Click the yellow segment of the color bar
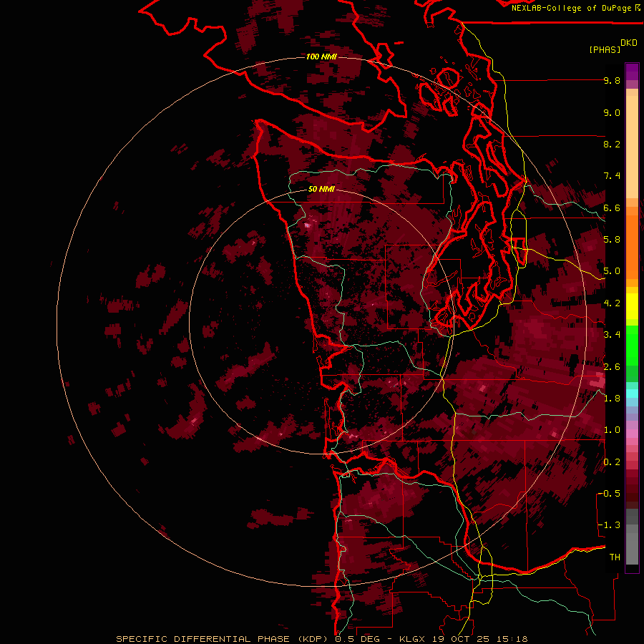 click(632, 306)
